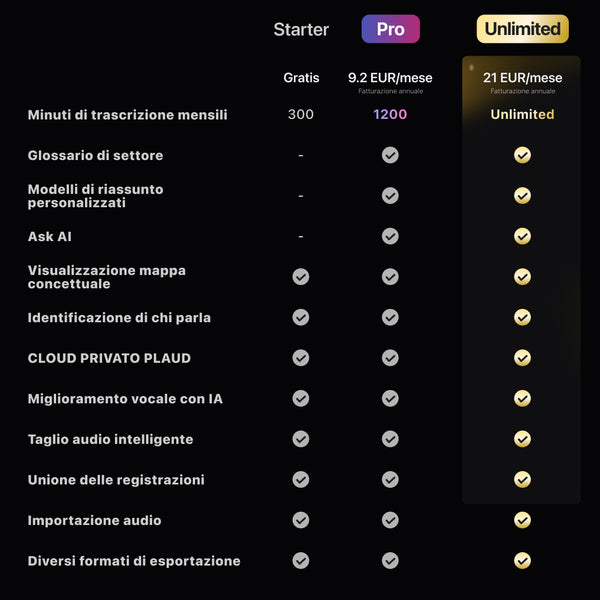Click Unlimited checkmark for Taglio audio intelligente
600x600 pixels.
point(522,439)
